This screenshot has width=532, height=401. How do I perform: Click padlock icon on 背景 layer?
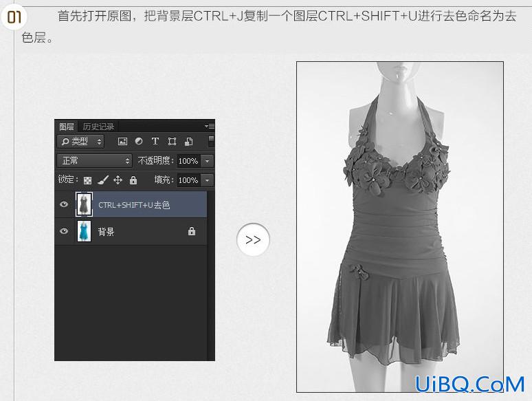click(192, 231)
